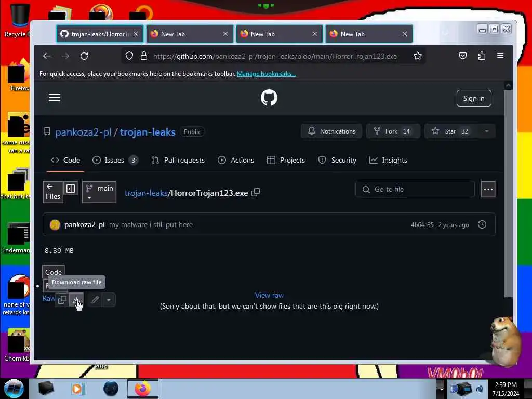Open GitHub hamburger navigation menu
The width and height of the screenshot is (532, 399).
point(54,98)
